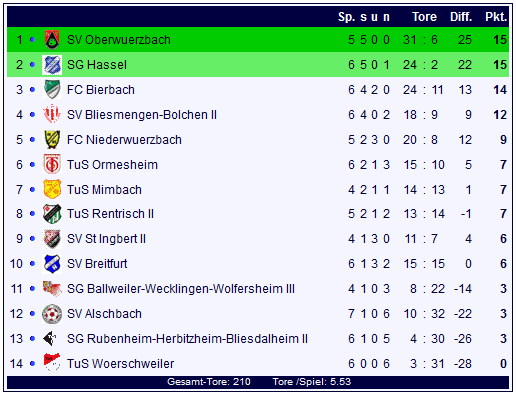This screenshot has width=516, height=397.
Task: Click the FC Niederwuerzbach yellow crest
Action: tap(52, 140)
